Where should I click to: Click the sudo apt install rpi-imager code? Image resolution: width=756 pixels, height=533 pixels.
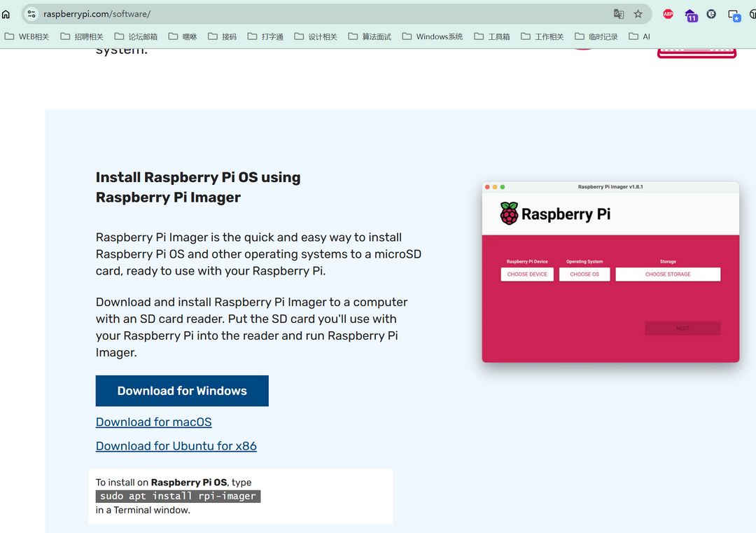(x=178, y=496)
